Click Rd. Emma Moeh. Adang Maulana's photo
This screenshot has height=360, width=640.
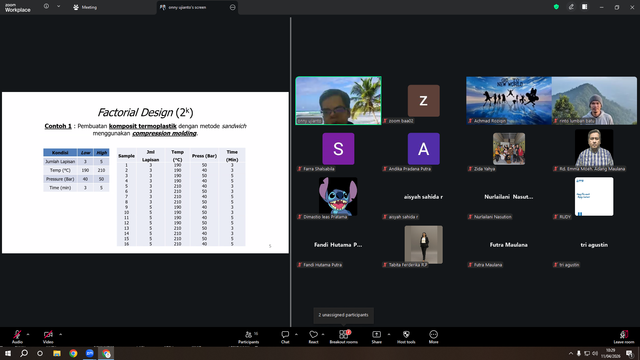coord(594,148)
